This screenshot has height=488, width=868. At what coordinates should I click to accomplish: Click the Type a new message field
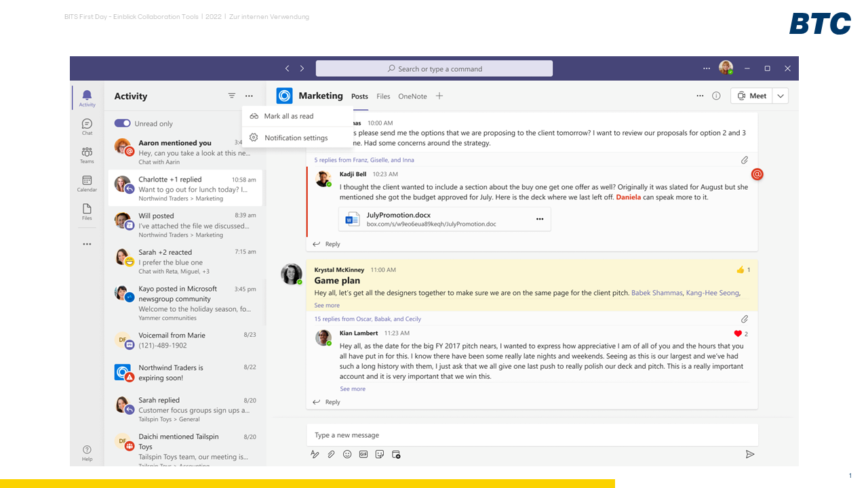532,435
